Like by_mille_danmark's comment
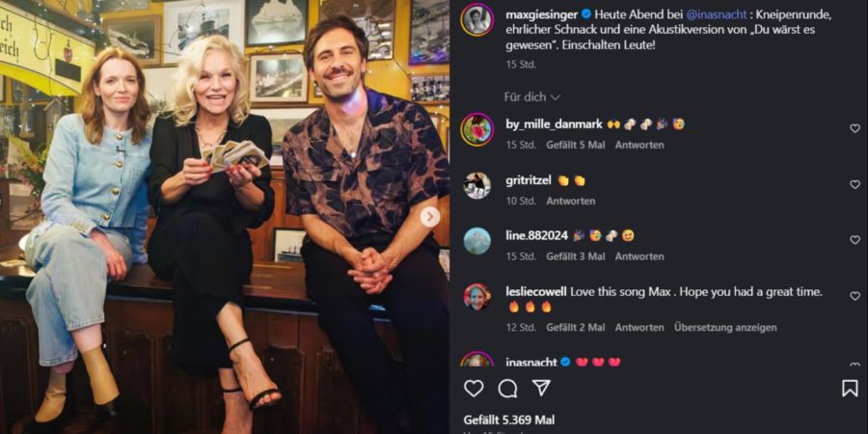The height and width of the screenshot is (434, 868). click(854, 128)
